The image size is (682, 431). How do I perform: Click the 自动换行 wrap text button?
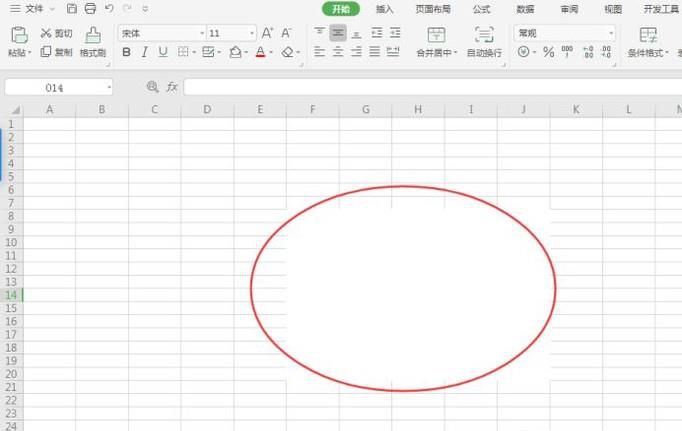tap(484, 42)
